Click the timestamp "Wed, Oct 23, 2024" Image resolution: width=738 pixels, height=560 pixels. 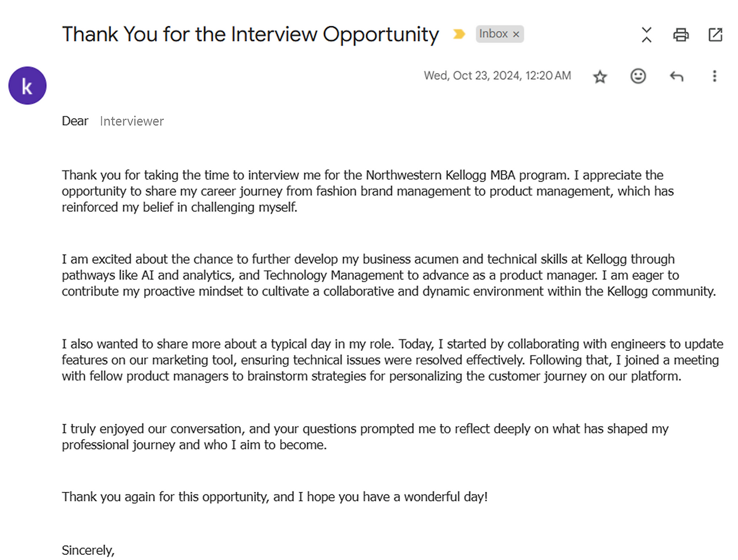[x=497, y=75]
